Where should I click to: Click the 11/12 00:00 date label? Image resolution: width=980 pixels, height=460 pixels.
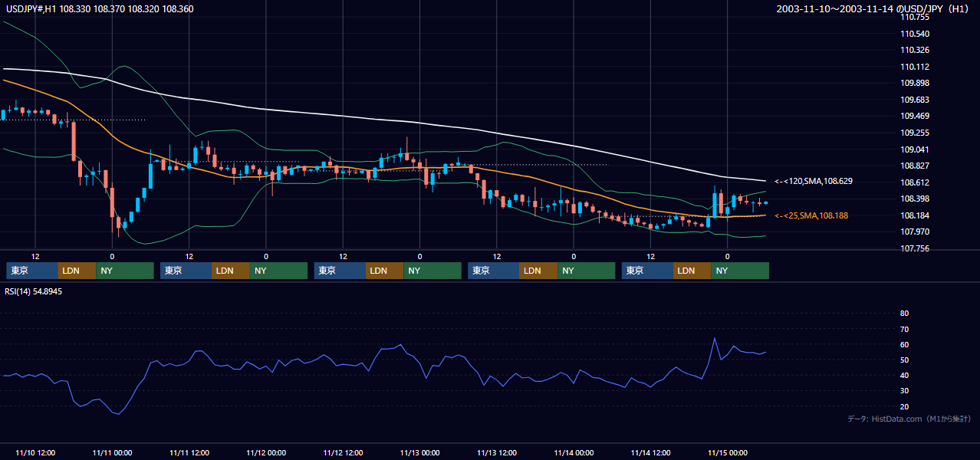(x=266, y=452)
